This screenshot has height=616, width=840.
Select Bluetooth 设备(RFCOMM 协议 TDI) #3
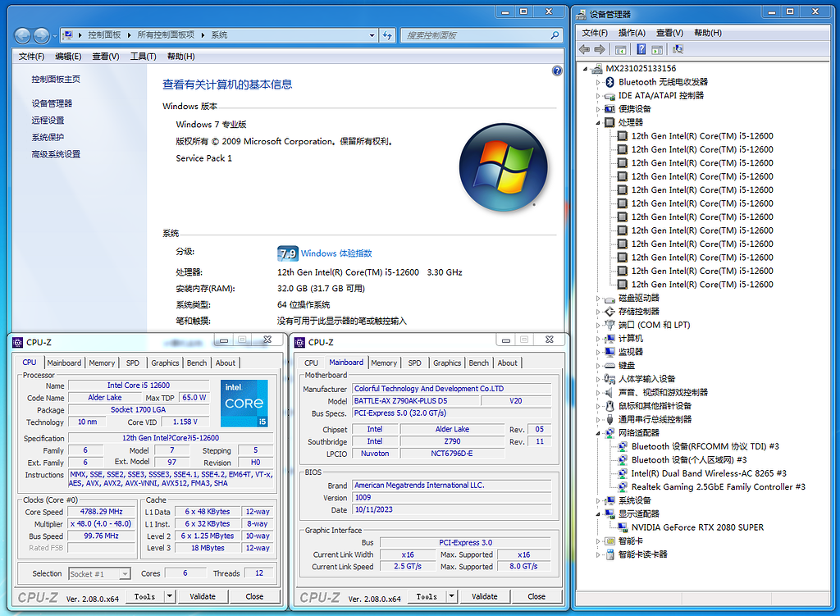(705, 447)
